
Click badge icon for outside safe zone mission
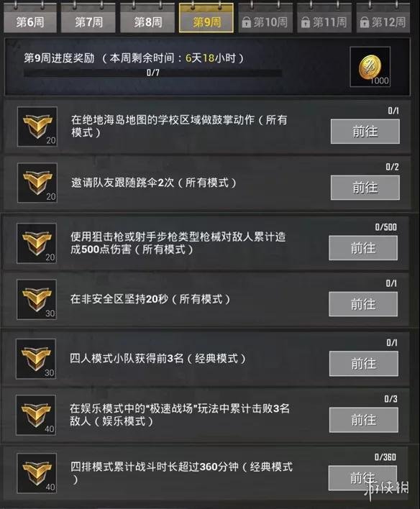37,299
